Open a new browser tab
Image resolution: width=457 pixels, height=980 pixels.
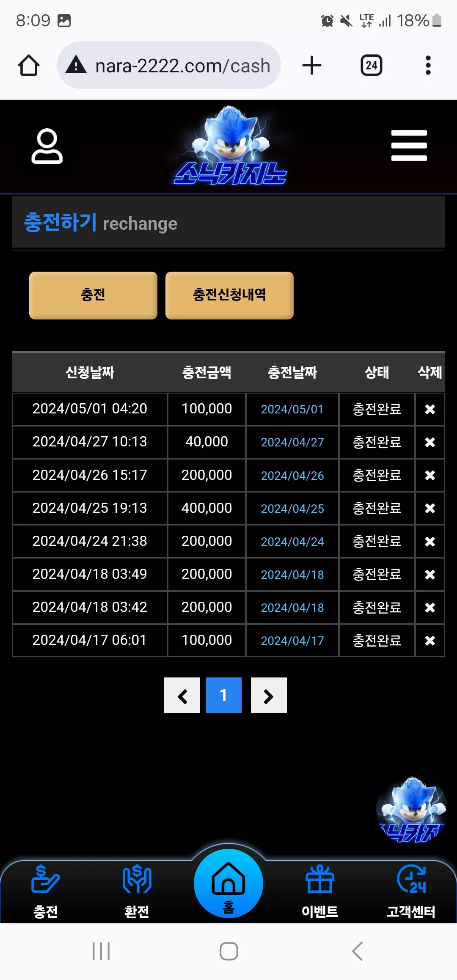[312, 66]
